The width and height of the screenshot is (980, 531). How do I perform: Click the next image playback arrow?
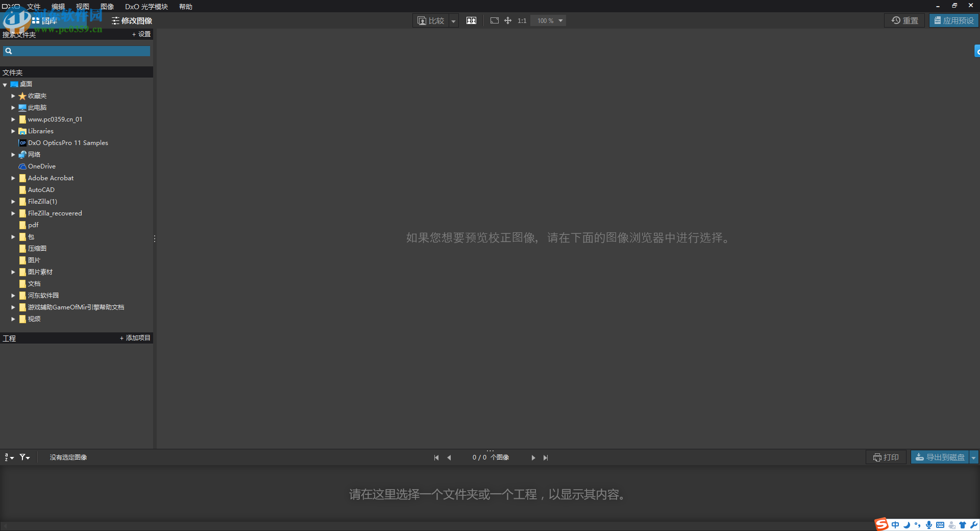tap(533, 457)
